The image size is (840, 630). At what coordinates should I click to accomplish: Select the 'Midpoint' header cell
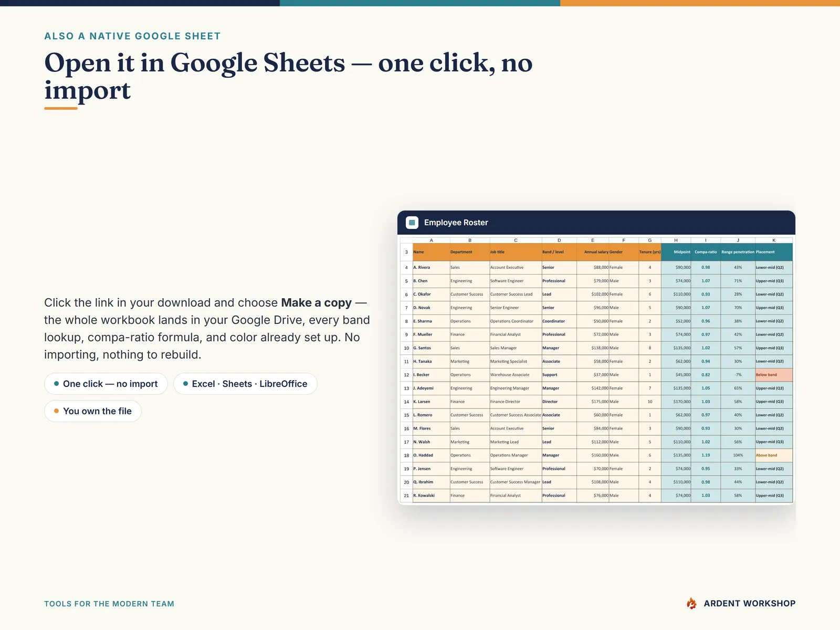[676, 252]
